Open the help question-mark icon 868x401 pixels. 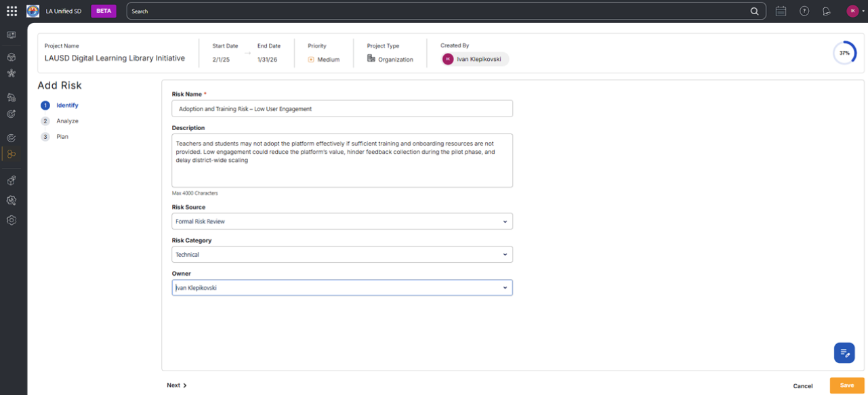click(x=804, y=11)
